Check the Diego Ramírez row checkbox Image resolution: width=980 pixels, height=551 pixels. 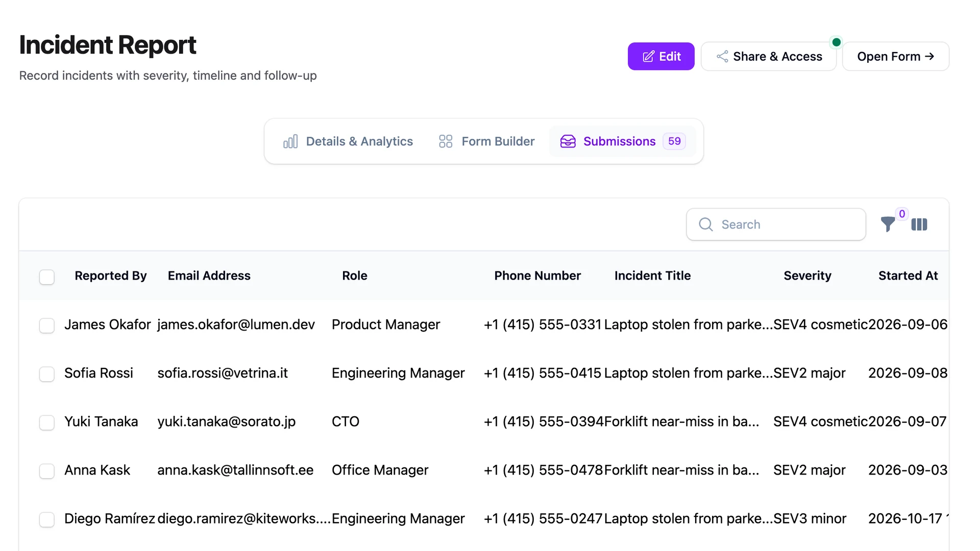point(47,519)
